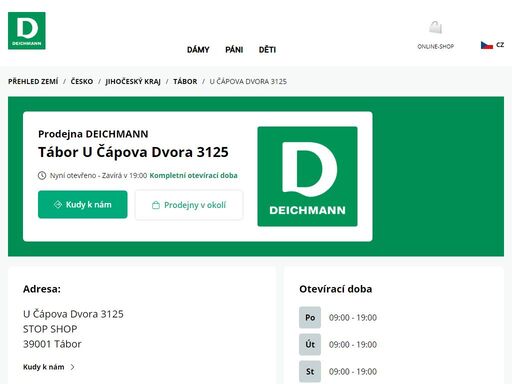Click the Nyní otevřeno - Zavírá v 19:00 status
Viewport: 512px width, 384px height.
[98, 175]
